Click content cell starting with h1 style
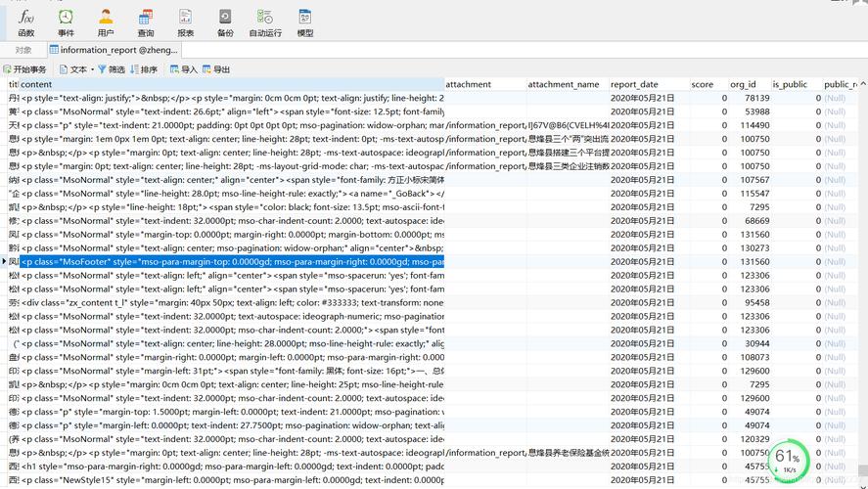Screen dimensions: 868x489 tap(232, 467)
